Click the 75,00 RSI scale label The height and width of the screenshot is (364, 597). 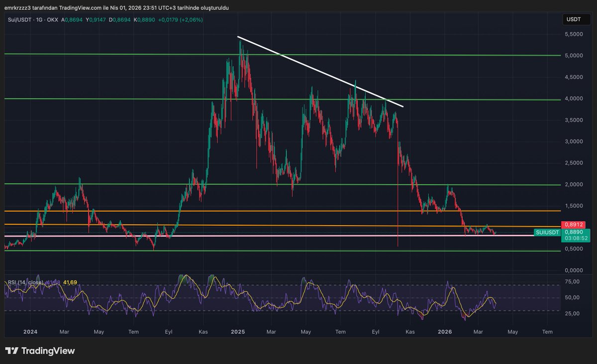[573, 282]
